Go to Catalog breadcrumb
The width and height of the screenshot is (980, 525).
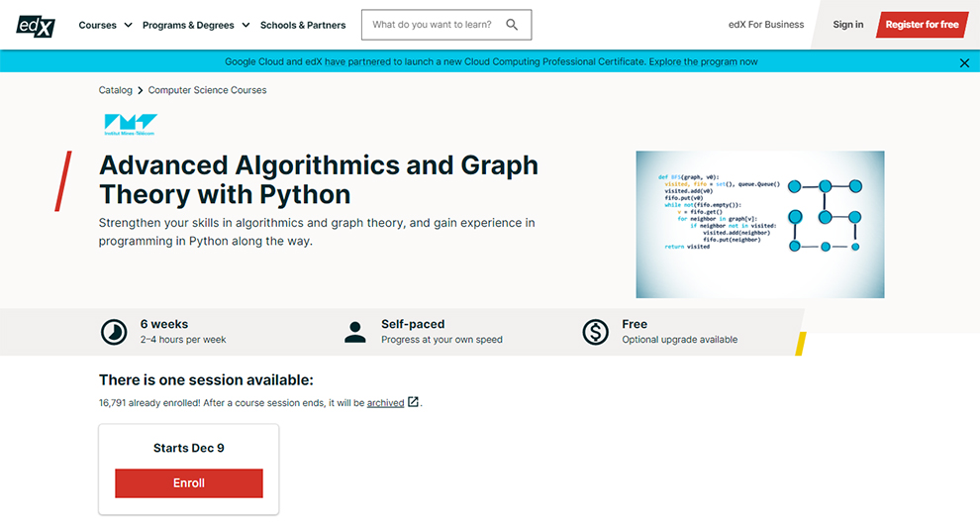(115, 90)
